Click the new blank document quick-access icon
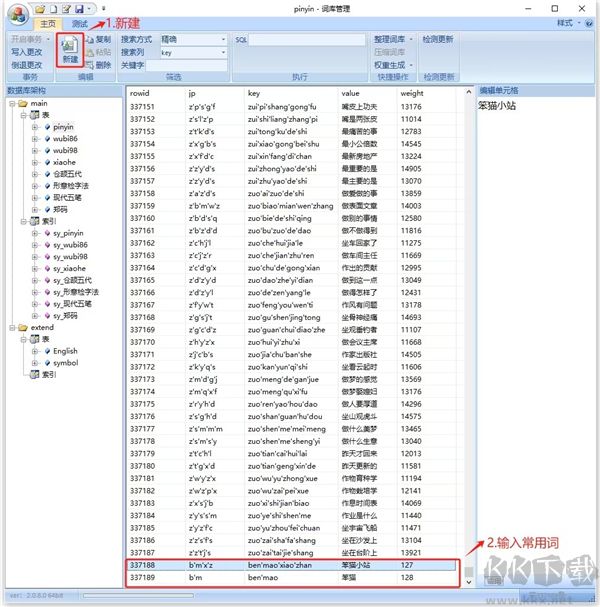 pos(53,9)
